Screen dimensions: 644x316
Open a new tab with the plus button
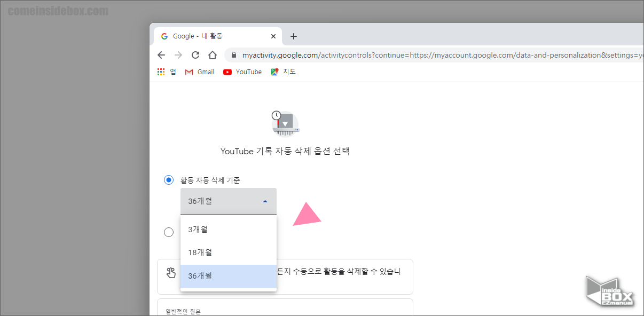point(293,36)
